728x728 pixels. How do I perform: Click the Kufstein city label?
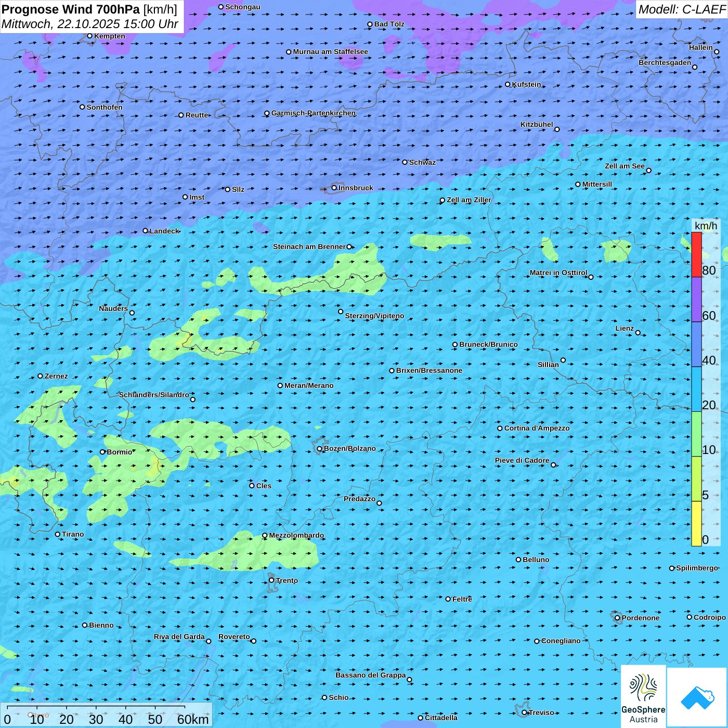click(x=526, y=84)
